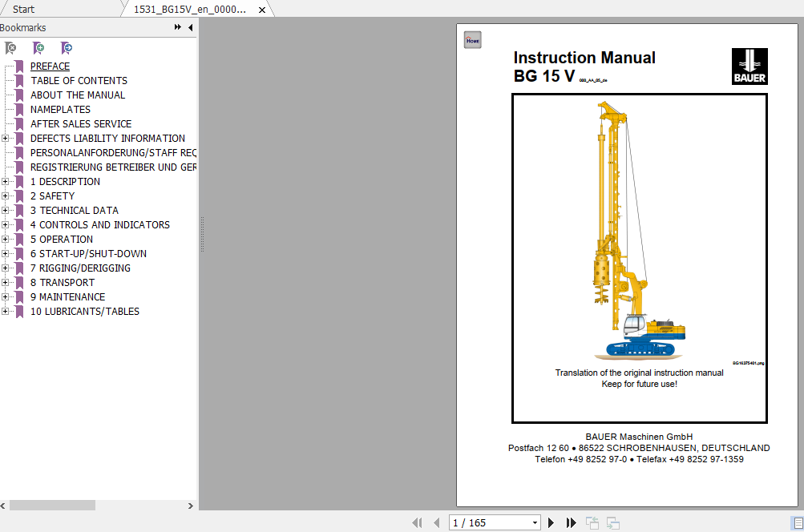Click the BAUER logo on the page

tap(749, 66)
